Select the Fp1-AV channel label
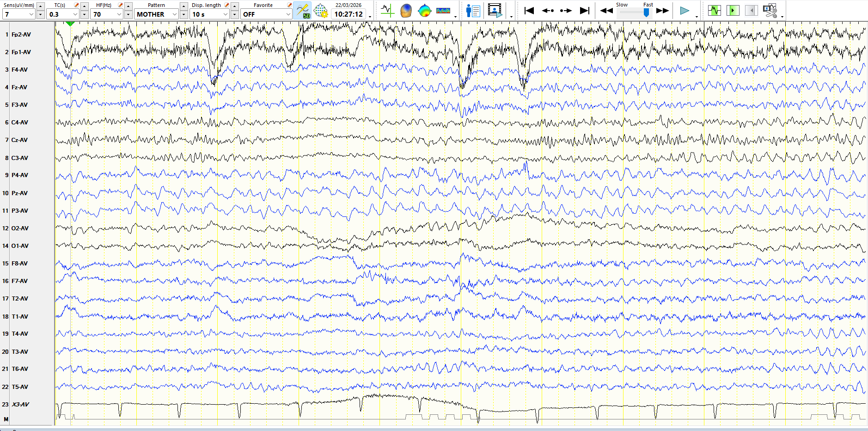The width and height of the screenshot is (868, 431). 21,52
